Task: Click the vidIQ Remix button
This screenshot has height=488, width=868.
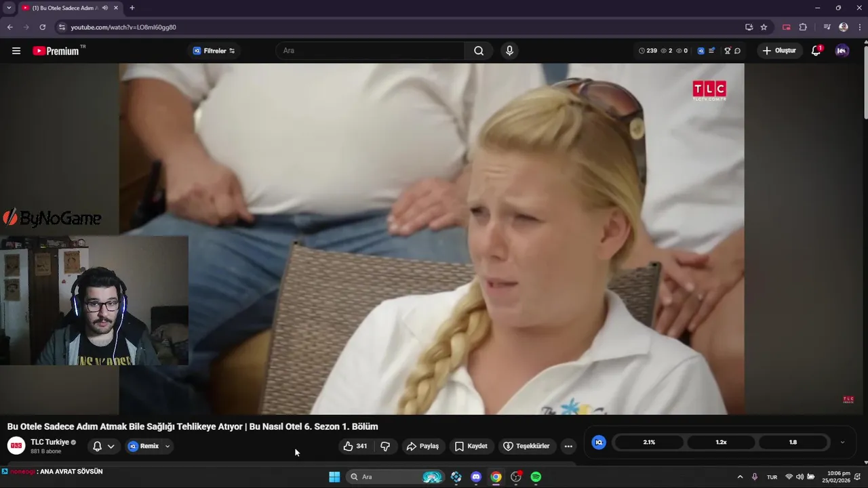Action: 144,446
